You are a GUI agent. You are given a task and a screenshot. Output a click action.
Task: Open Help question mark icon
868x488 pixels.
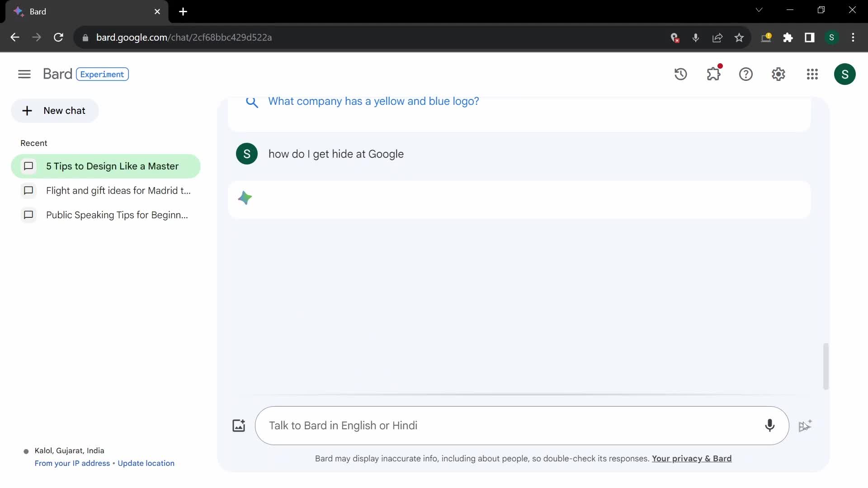(746, 74)
